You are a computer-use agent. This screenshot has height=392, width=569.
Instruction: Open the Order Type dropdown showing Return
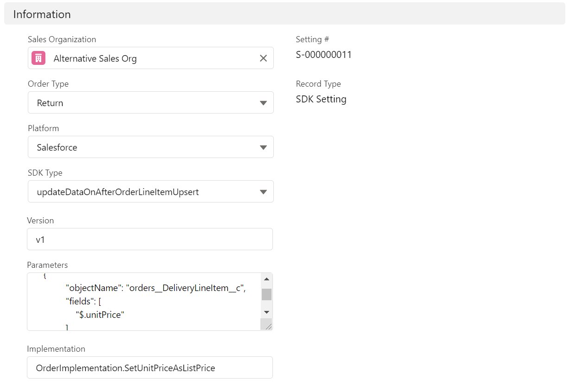coord(151,103)
